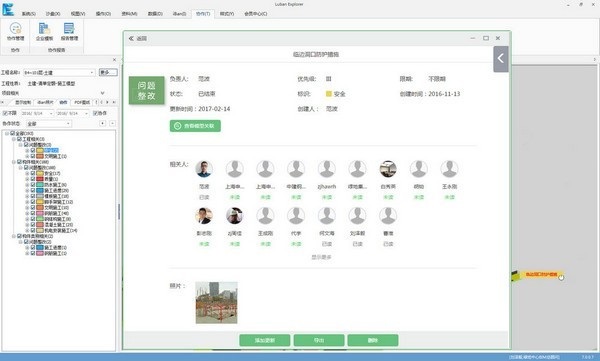The image size is (600, 361).
Task: Click the green color swatch for 钢结构施工
Action: pyautogui.click(x=40, y=219)
